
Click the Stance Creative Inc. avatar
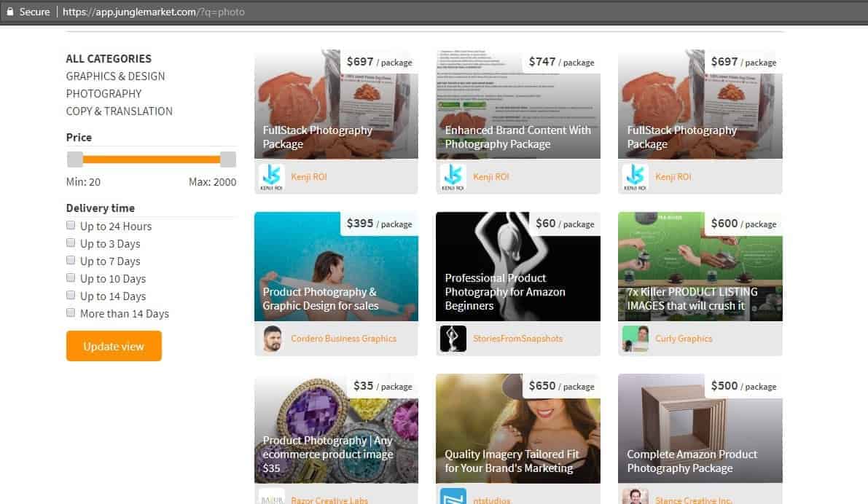(635, 496)
